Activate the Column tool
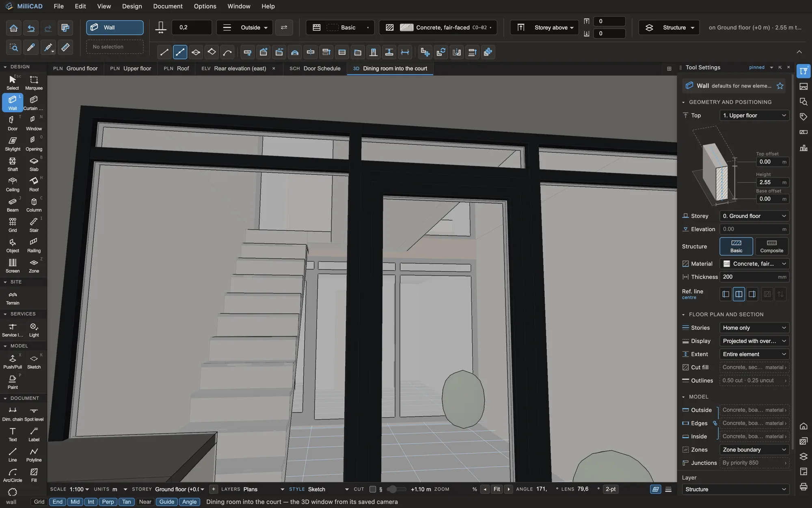This screenshot has width=812, height=508. (x=34, y=204)
